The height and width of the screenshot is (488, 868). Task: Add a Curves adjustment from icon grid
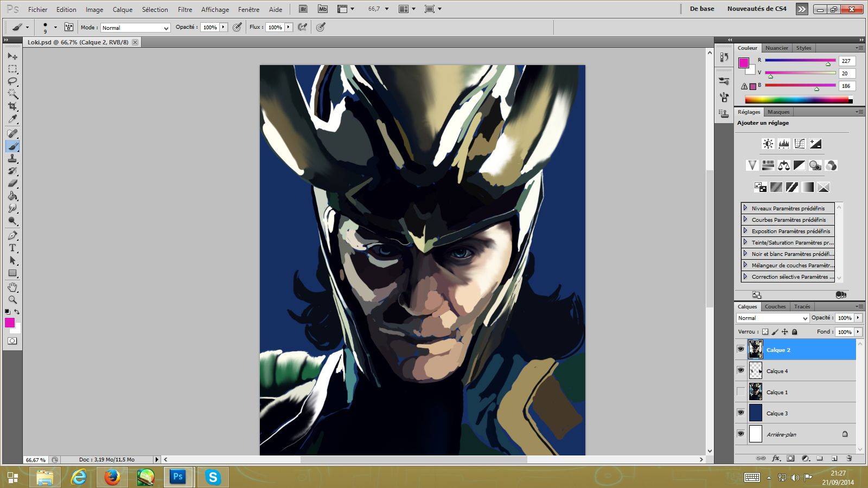click(x=799, y=144)
